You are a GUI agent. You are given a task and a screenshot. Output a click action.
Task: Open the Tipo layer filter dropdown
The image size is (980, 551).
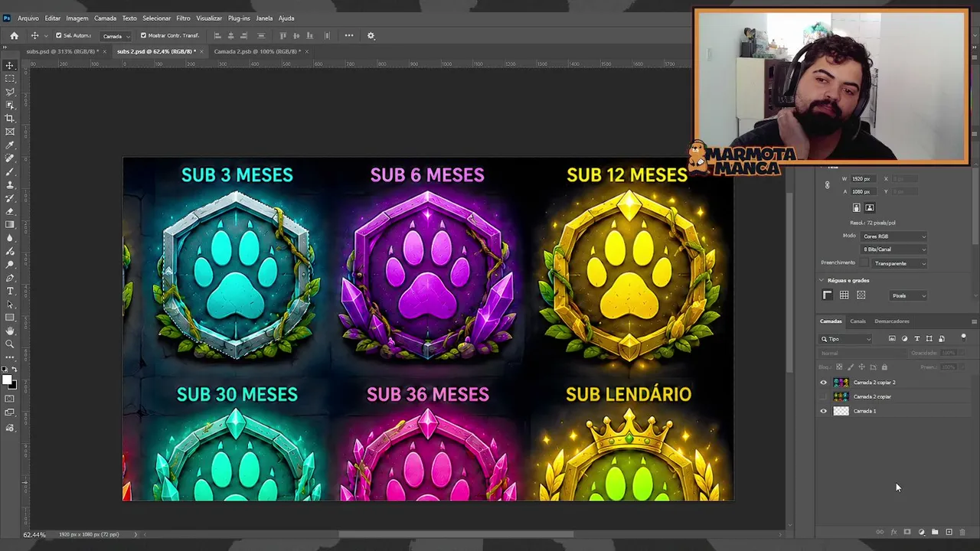[x=846, y=339]
